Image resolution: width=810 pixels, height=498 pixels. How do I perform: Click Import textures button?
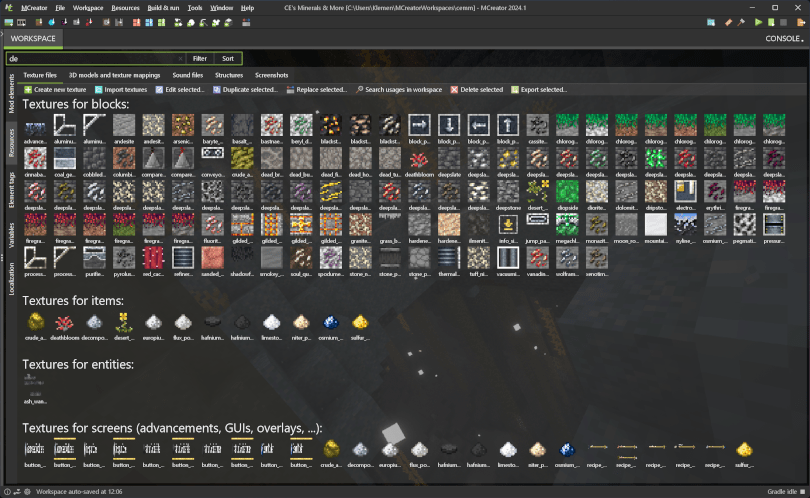(x=121, y=89)
